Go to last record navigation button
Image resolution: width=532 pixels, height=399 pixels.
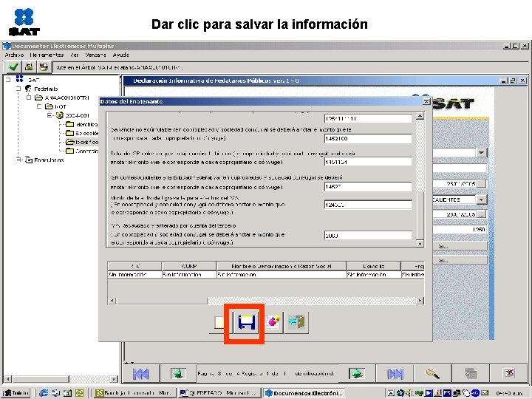click(395, 374)
